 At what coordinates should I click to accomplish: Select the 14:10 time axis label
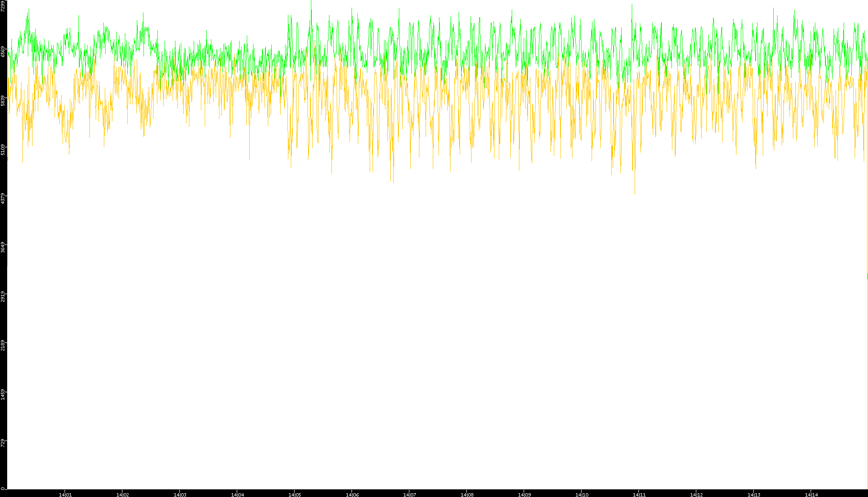(582, 494)
